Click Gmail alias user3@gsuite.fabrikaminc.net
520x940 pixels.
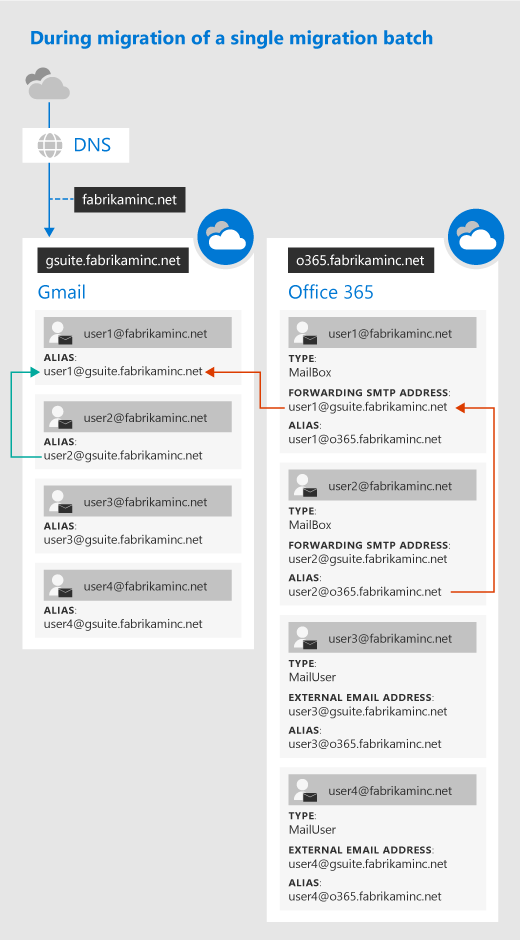tap(123, 540)
